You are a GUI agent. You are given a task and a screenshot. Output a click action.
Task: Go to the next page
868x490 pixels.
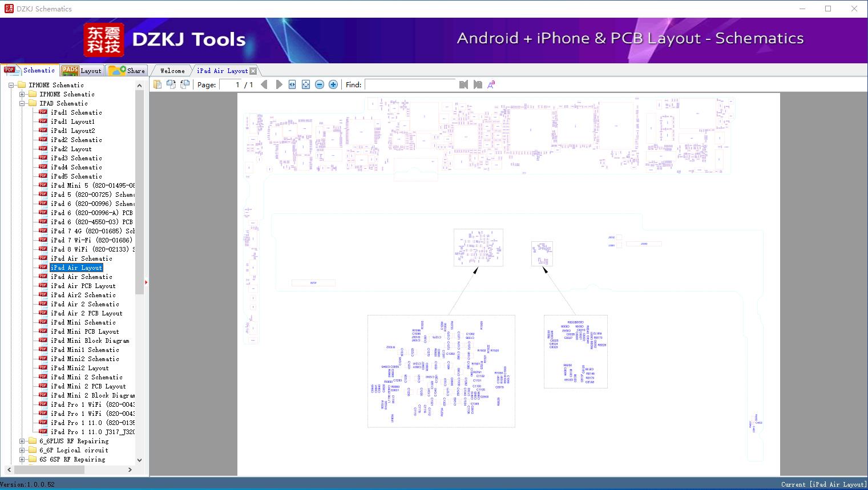click(278, 84)
